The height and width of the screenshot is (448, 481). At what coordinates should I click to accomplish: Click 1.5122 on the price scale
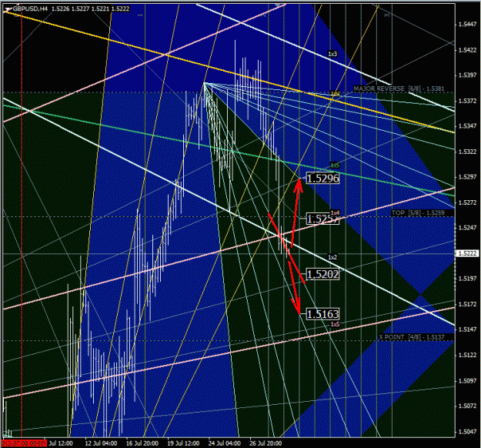(x=467, y=355)
